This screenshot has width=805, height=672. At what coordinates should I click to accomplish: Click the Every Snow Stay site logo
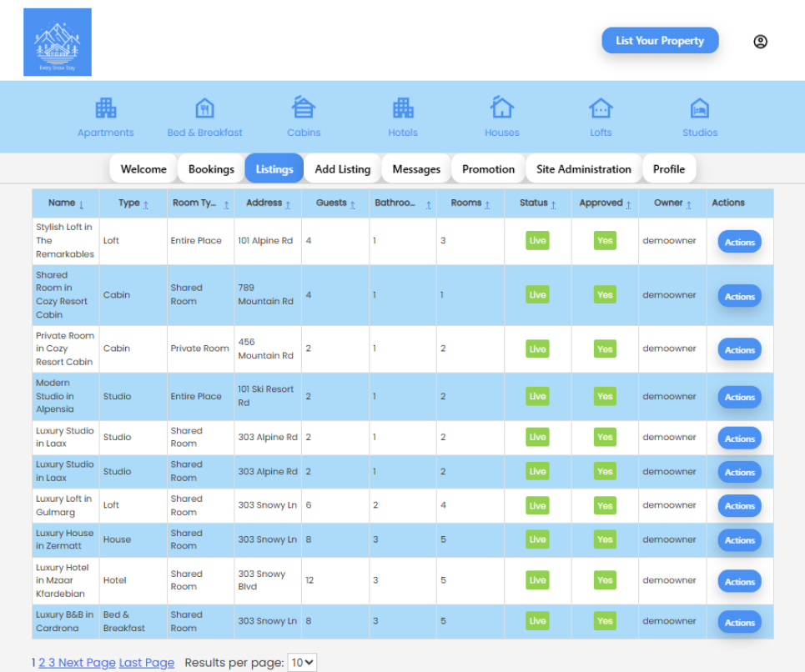click(x=58, y=43)
